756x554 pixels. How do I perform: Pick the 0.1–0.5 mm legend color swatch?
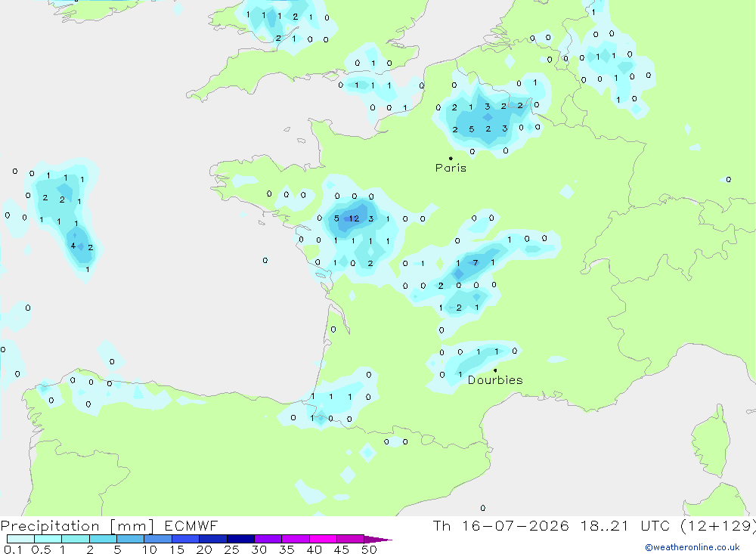[20, 539]
